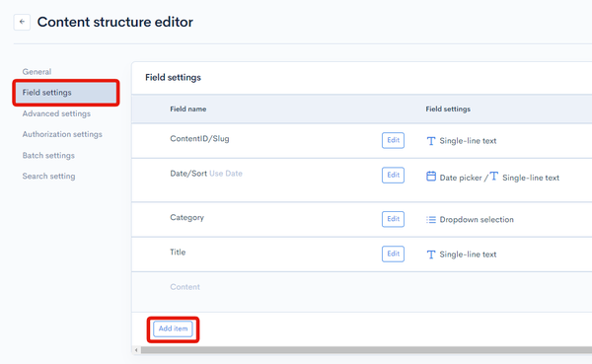This screenshot has height=364, width=592.
Task: Click the horizontal scrollbar track
Action: pos(366,350)
